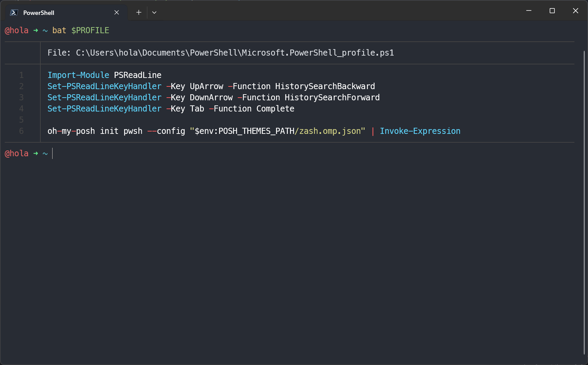The height and width of the screenshot is (365, 588).
Task: Click the file path header line
Action: 221,53
